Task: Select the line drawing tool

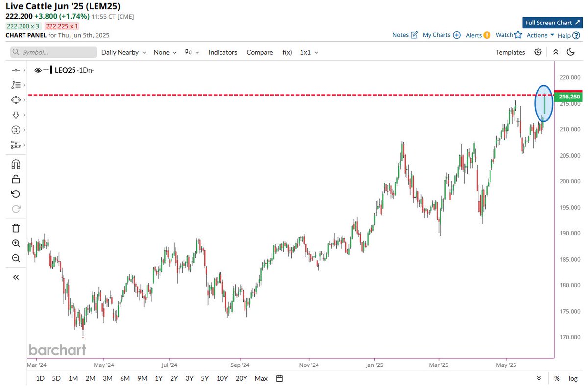Action: [15, 70]
